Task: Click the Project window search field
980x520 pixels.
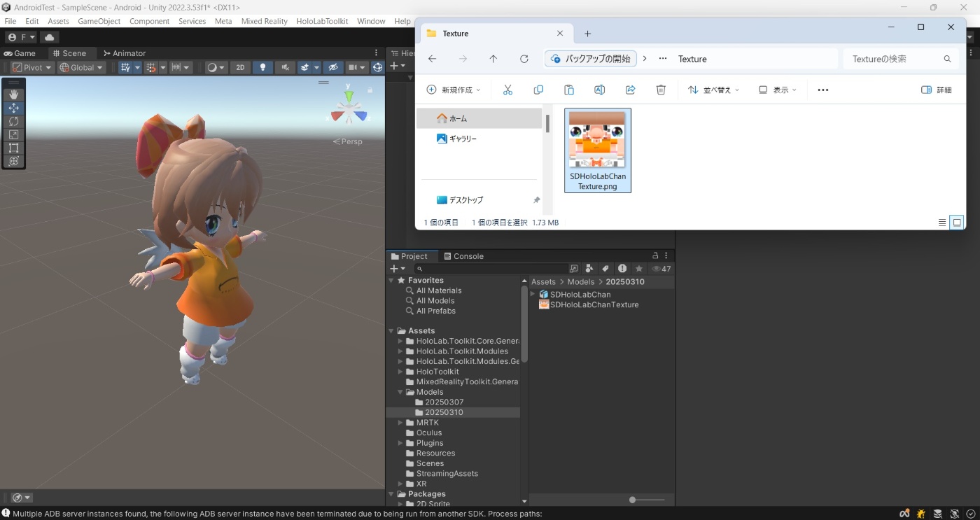Action: click(491, 269)
